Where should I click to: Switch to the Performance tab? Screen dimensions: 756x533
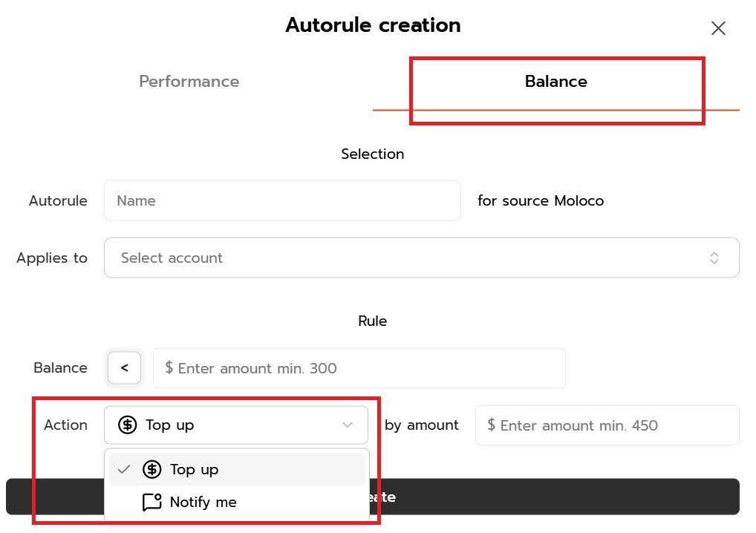(x=189, y=82)
